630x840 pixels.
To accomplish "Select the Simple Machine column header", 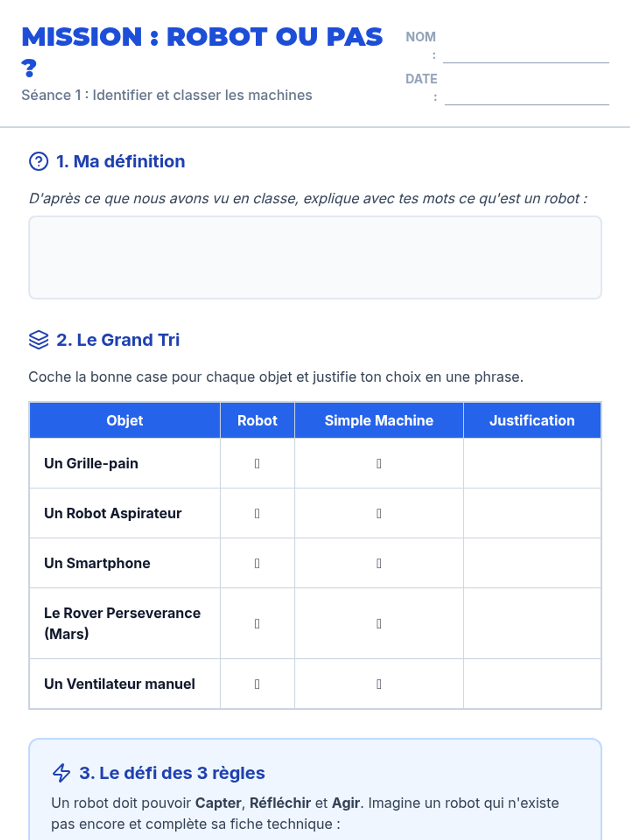I will tap(379, 421).
